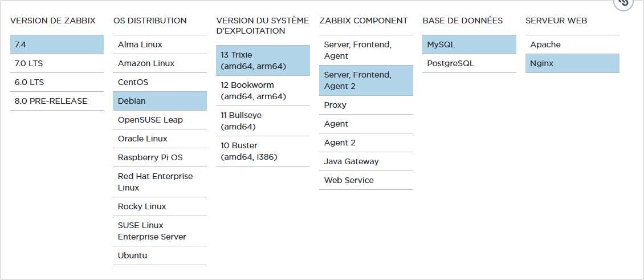Select Web Service component

[366, 180]
